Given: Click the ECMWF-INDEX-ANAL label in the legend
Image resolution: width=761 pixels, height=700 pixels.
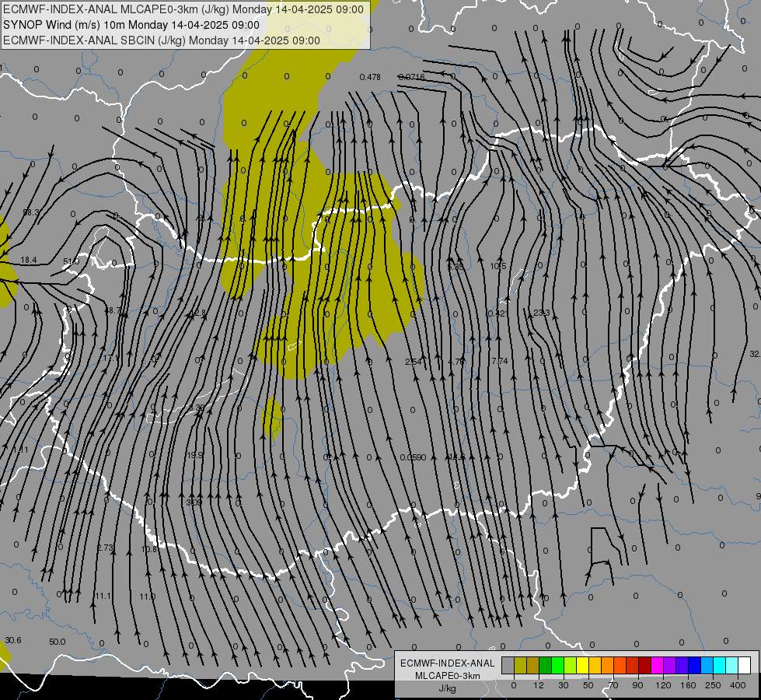Looking at the screenshot, I should pos(447,663).
